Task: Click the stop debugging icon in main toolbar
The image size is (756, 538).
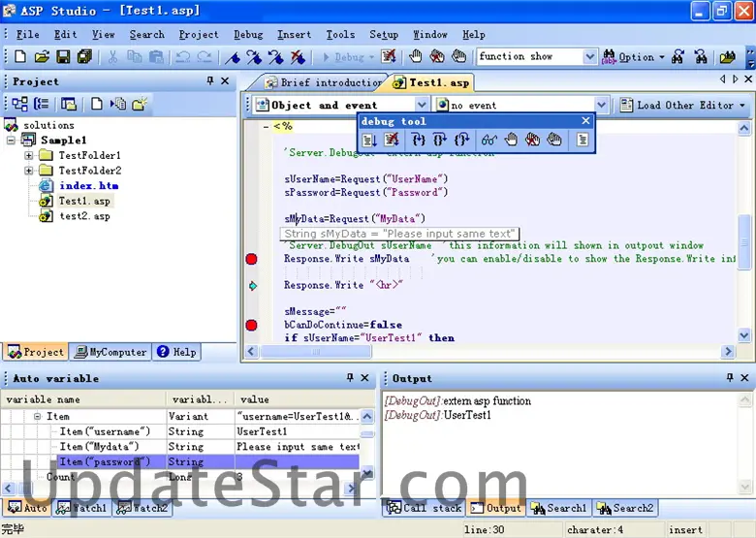Action: 389,57
